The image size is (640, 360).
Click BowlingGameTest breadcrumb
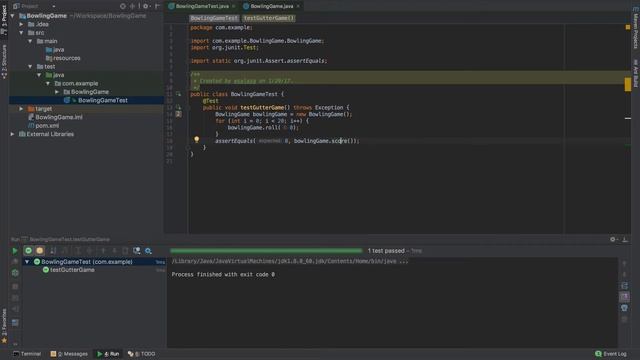(214, 18)
